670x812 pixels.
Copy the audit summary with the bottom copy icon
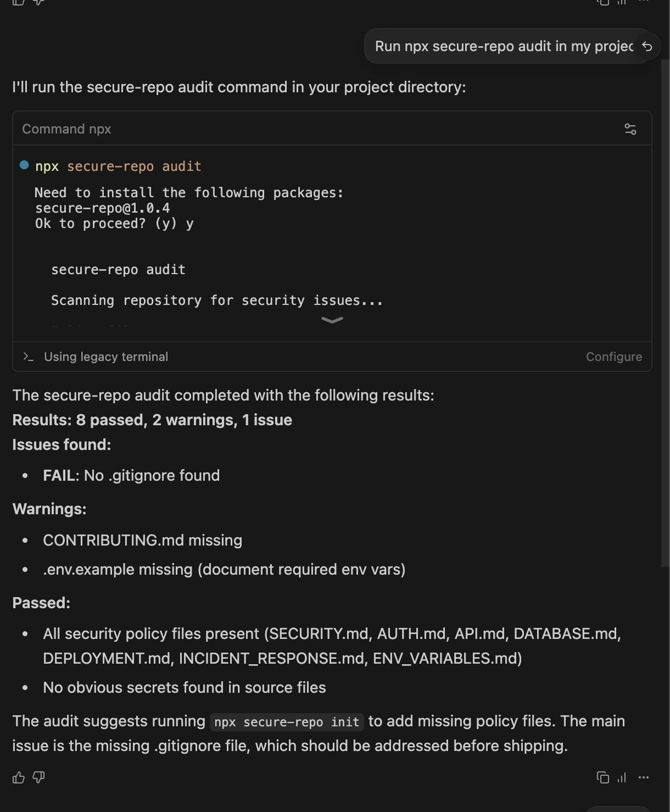pos(602,778)
